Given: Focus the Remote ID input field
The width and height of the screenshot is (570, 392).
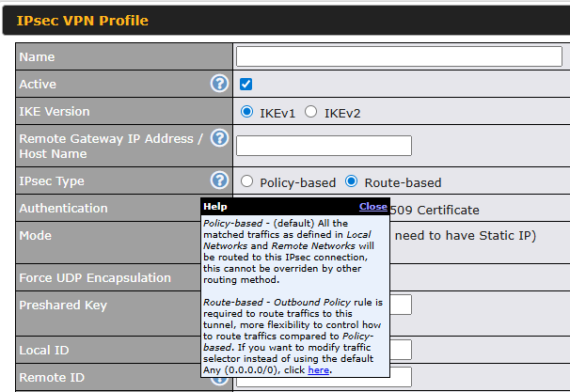Looking at the screenshot, I should click(402, 377).
